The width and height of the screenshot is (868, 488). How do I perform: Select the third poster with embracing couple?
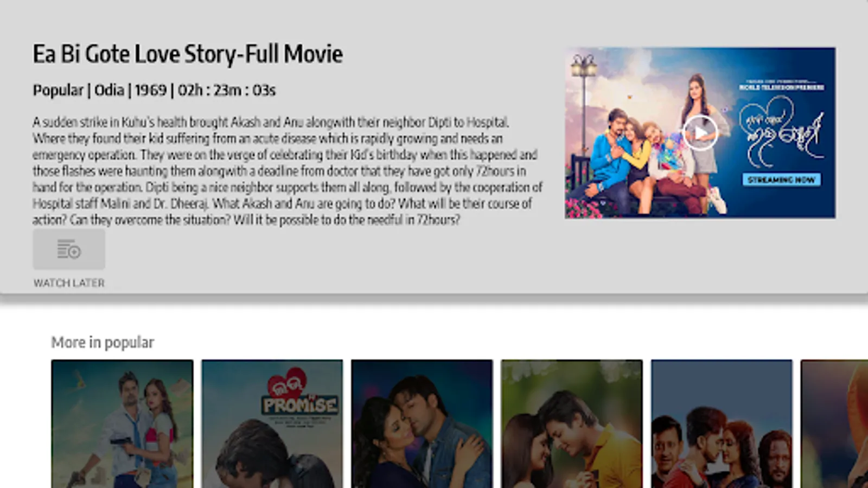(422, 423)
